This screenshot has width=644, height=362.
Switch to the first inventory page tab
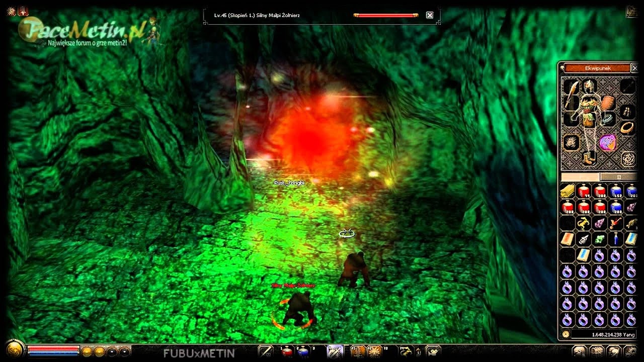(580, 177)
